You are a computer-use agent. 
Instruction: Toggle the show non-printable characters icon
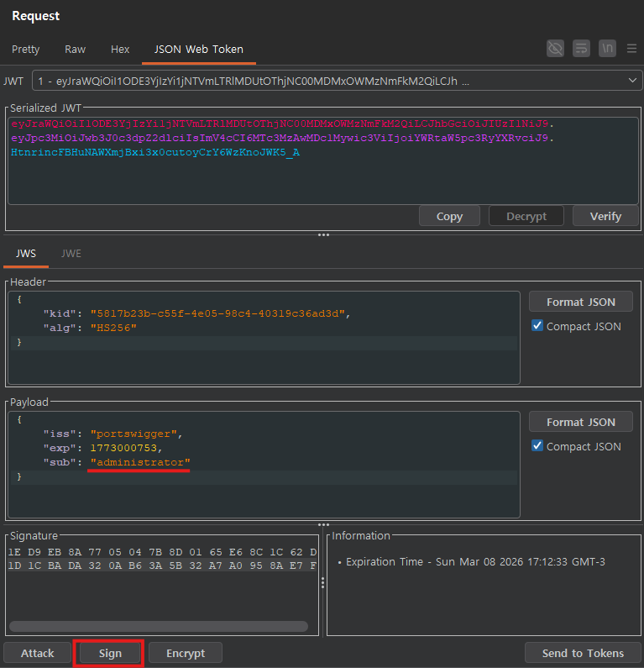pyautogui.click(x=607, y=49)
